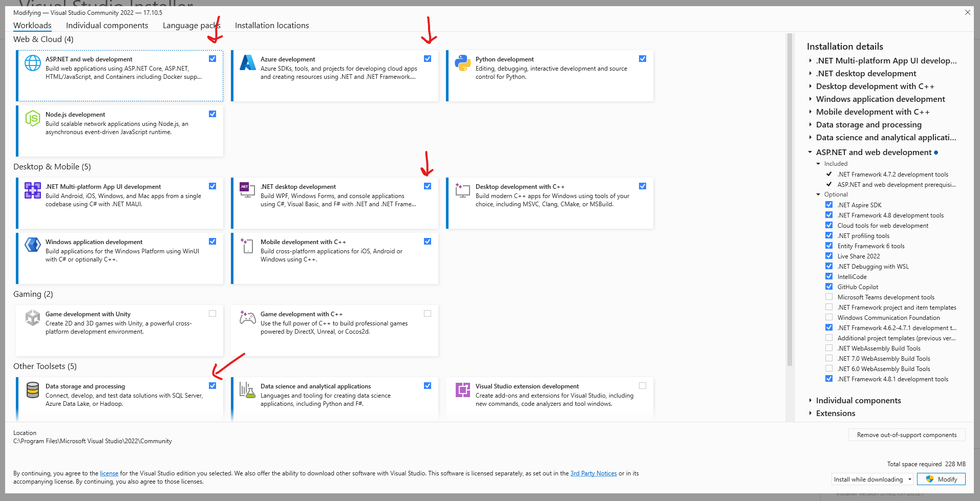This screenshot has height=501, width=980.
Task: Click the Python development logo icon
Action: point(463,63)
